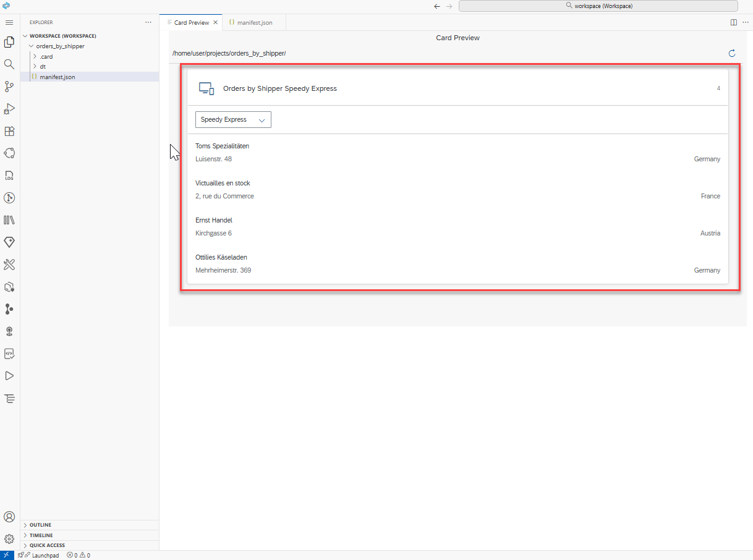Click the device icon in card header
The width and height of the screenshot is (753, 560).
[x=206, y=88]
